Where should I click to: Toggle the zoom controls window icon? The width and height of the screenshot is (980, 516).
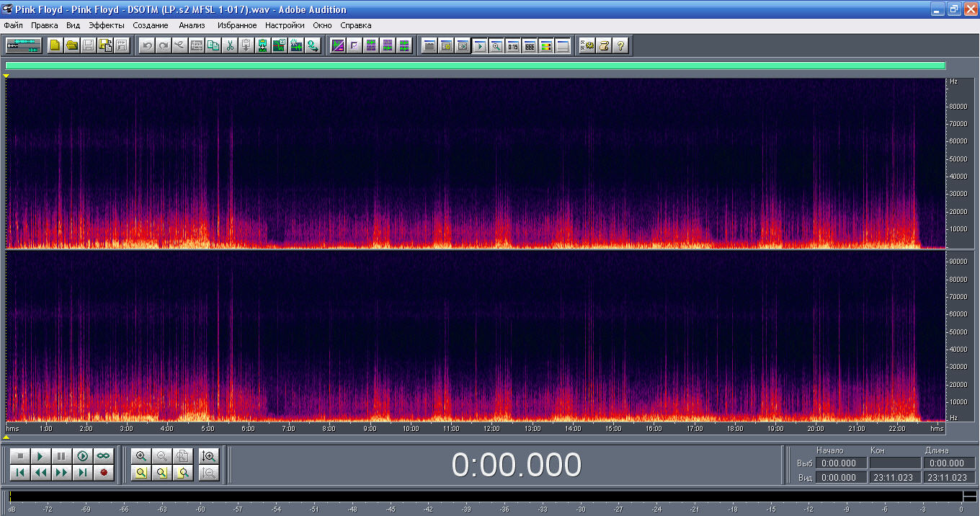[496, 45]
